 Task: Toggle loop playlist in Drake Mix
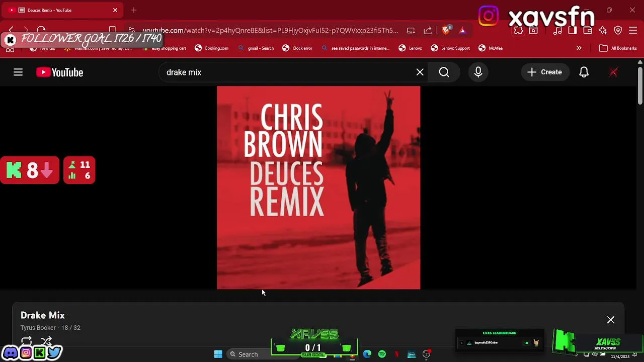point(27,341)
